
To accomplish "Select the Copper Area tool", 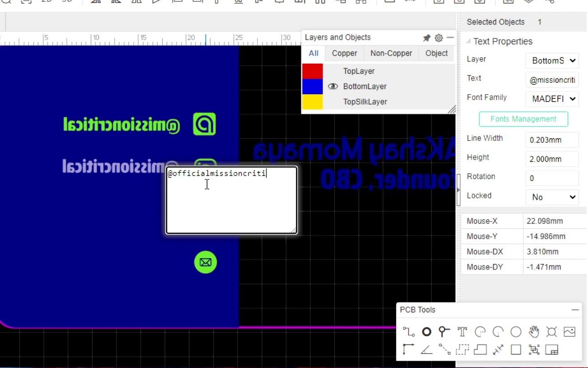I will pos(462,349).
